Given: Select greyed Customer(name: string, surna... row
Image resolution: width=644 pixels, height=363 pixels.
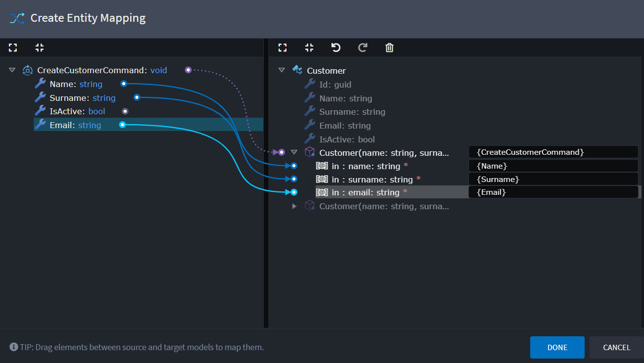Looking at the screenshot, I should coord(384,206).
